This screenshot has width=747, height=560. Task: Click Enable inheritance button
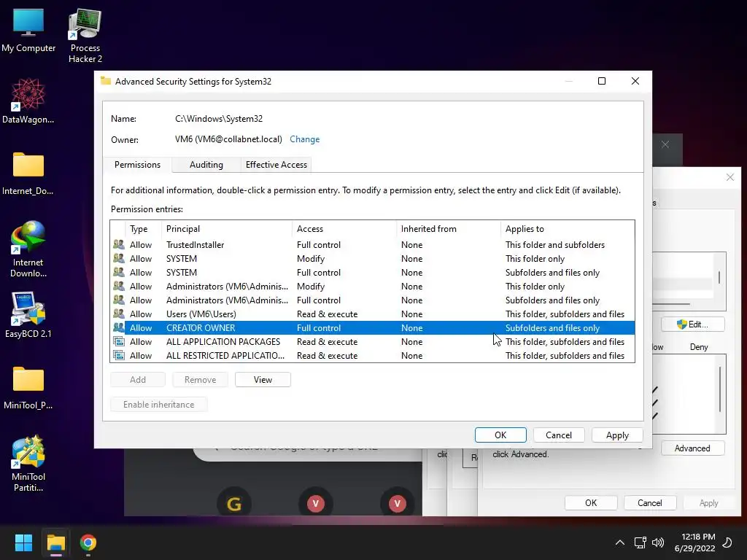(158, 404)
